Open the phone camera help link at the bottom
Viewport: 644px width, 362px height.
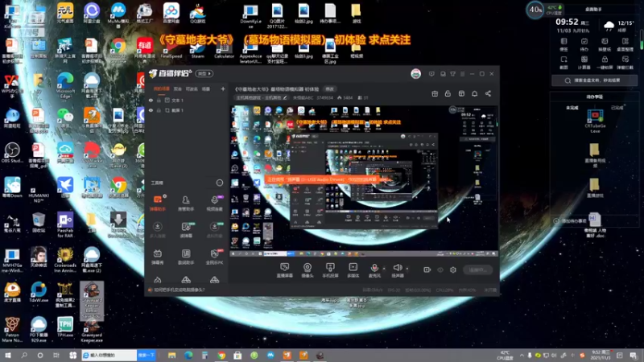(179, 290)
